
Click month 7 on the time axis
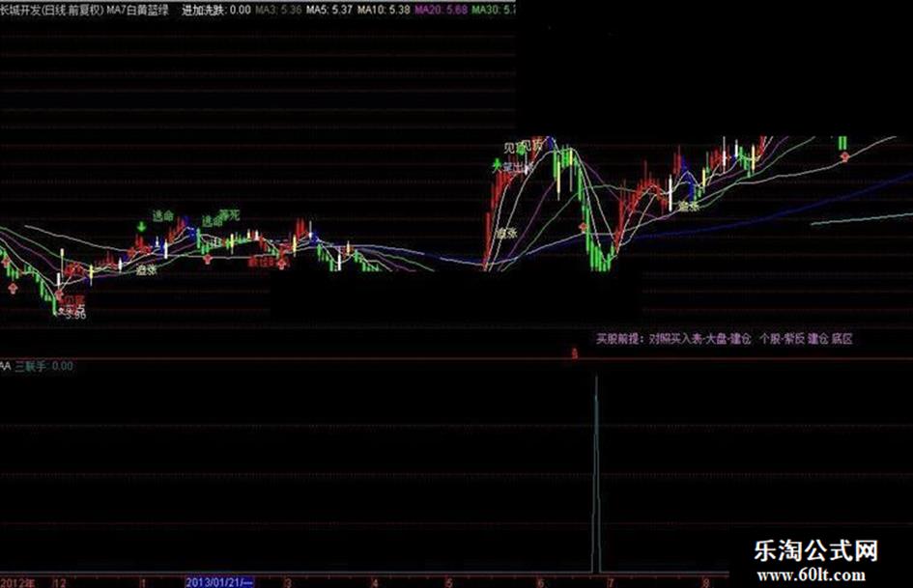[611, 583]
